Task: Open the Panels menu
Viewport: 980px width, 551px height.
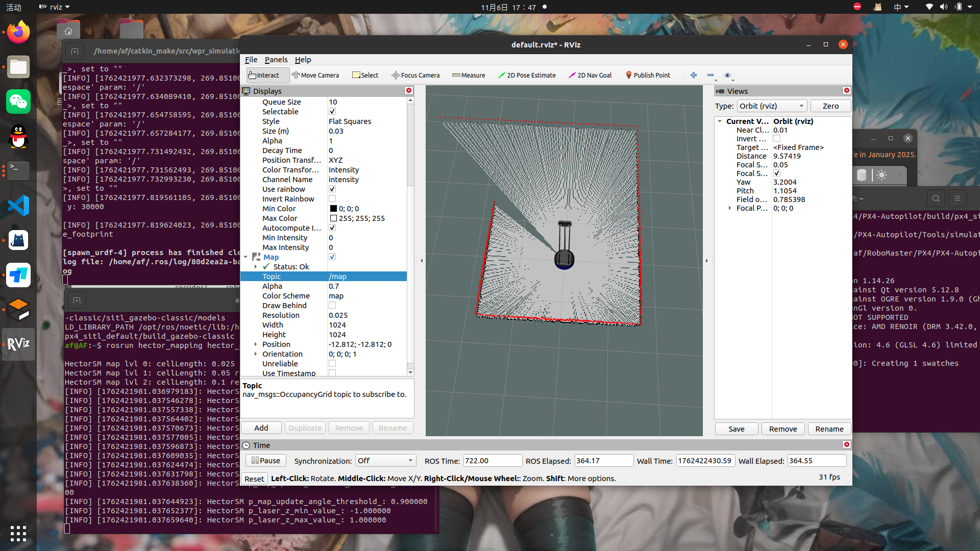Action: coord(276,60)
